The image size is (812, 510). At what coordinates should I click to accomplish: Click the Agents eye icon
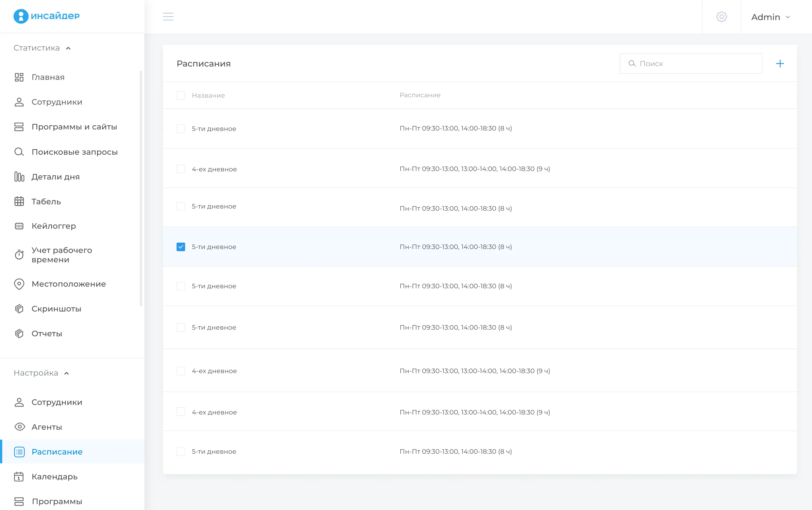(20, 427)
